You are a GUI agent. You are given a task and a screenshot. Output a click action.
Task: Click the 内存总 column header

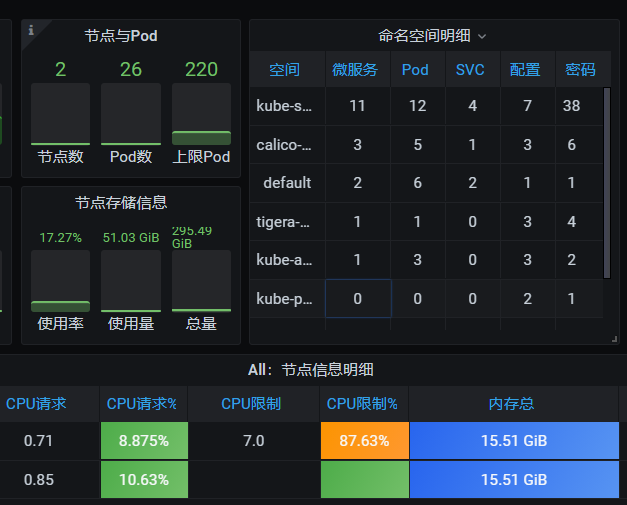point(512,404)
